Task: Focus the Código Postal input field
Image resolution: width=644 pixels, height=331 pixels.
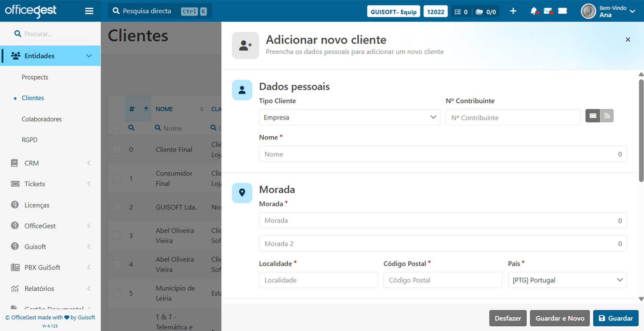Action: tap(443, 280)
